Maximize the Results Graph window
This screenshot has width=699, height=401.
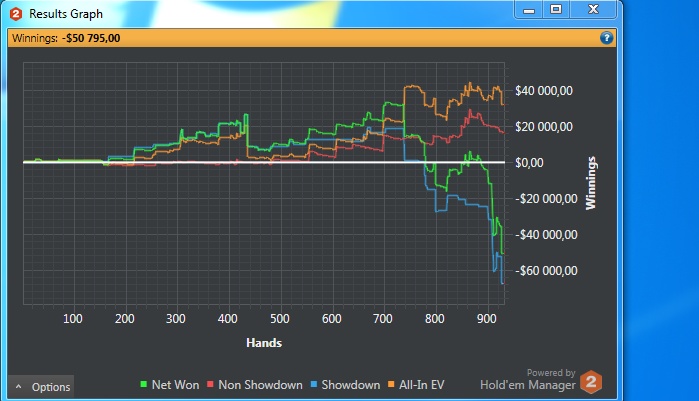coord(556,10)
